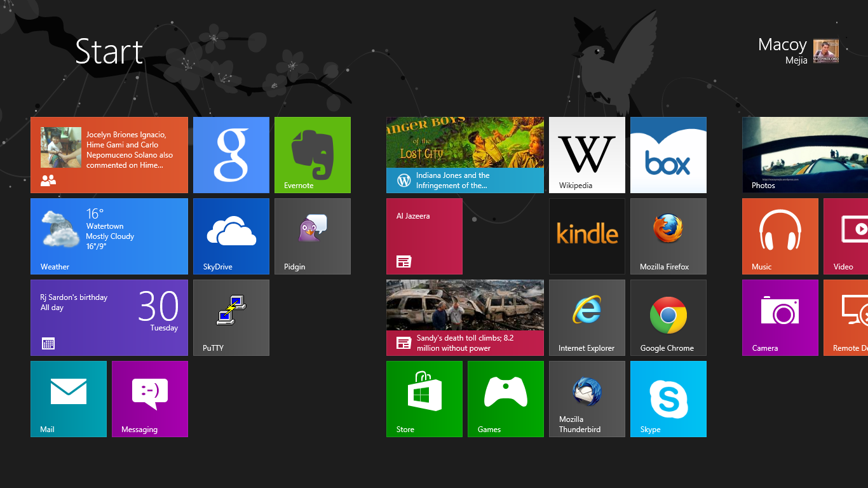Start PuTTY
The image size is (868, 488).
[x=231, y=318]
